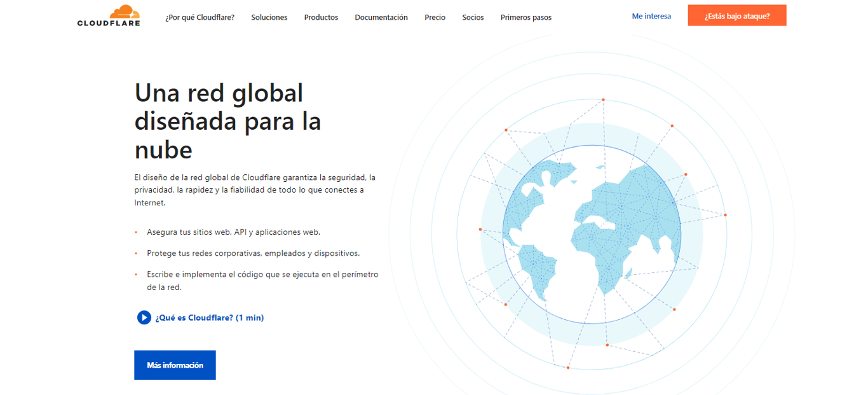Click the 'Más información' button

pos(175,364)
